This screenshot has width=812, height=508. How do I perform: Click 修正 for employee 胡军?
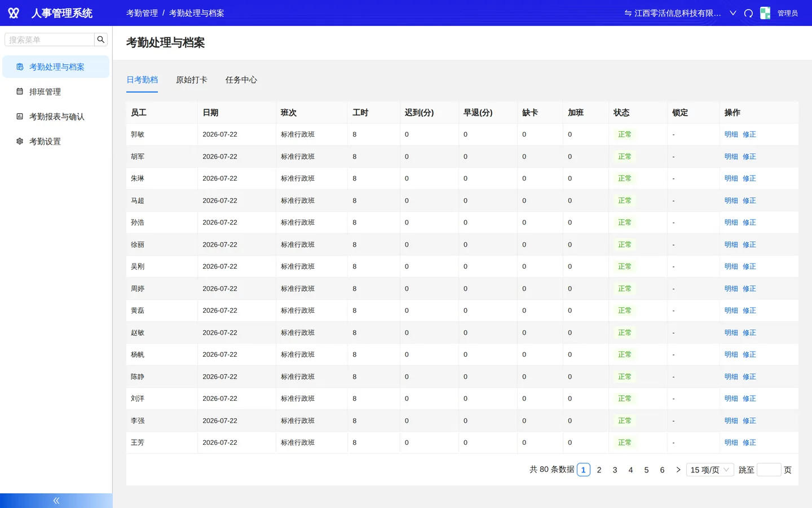(749, 156)
